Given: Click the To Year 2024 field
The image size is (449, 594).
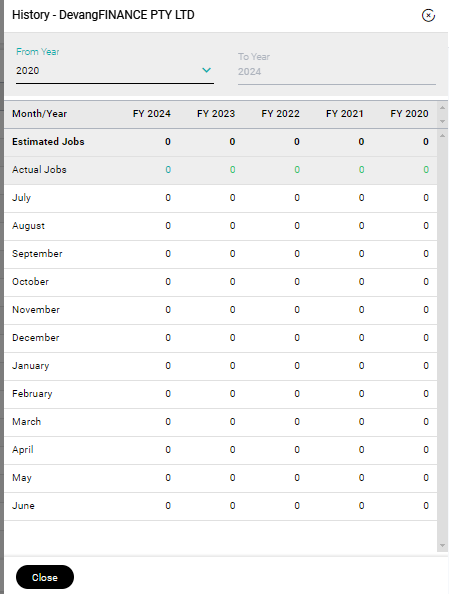Looking at the screenshot, I should click(337, 72).
